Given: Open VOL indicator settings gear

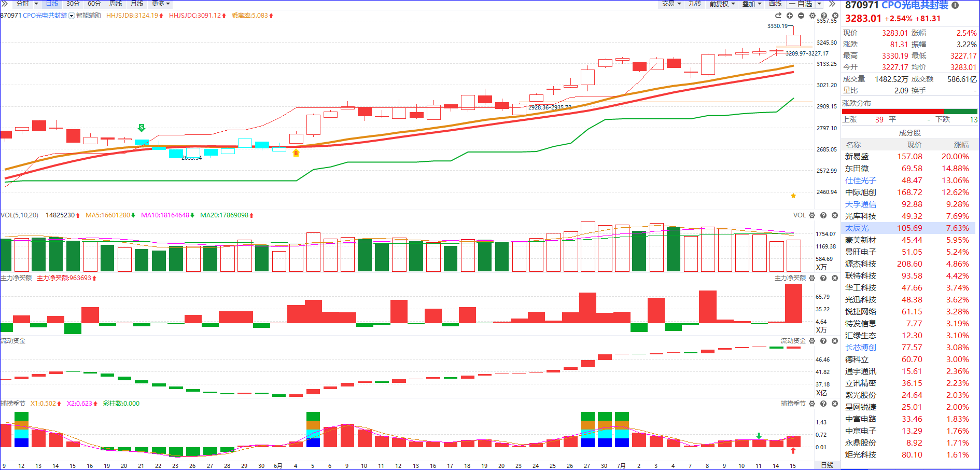Looking at the screenshot, I should (812, 215).
